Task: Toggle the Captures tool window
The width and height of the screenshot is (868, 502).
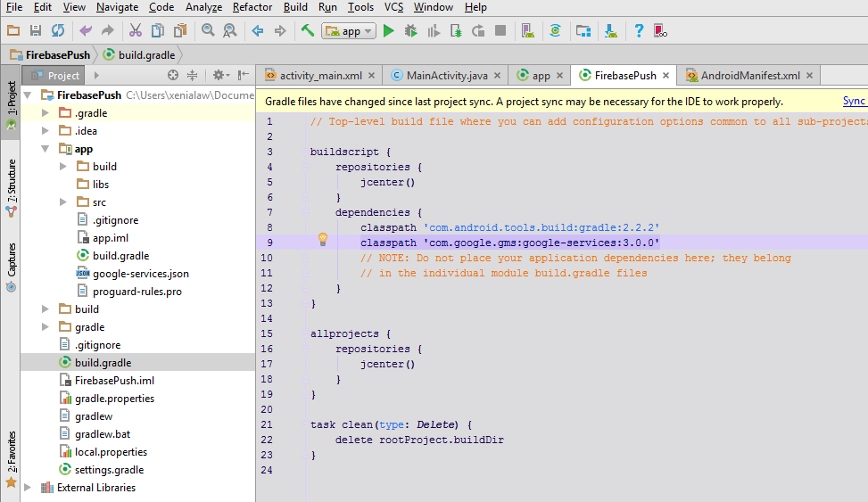Action: point(11,267)
